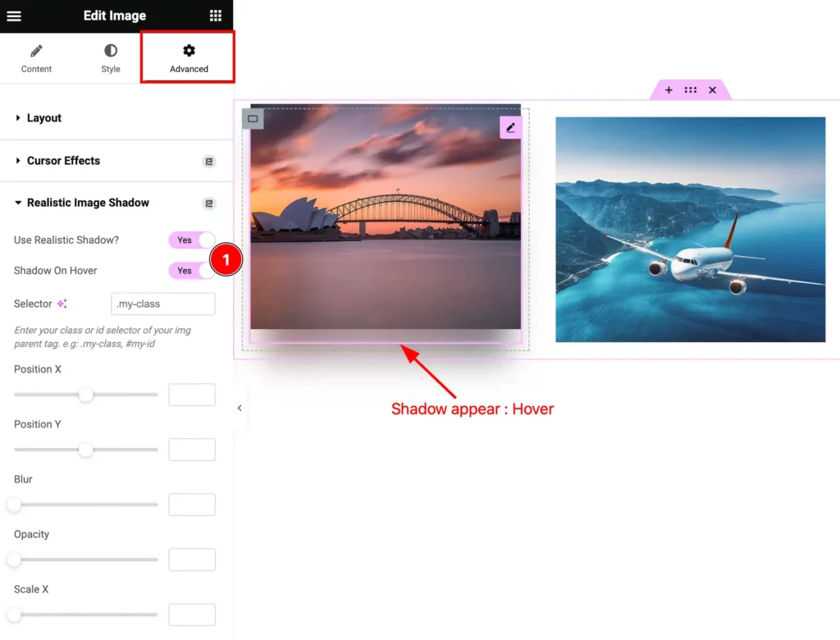This screenshot has width=840, height=640.
Task: Click the Position Y value box
Action: click(x=192, y=450)
